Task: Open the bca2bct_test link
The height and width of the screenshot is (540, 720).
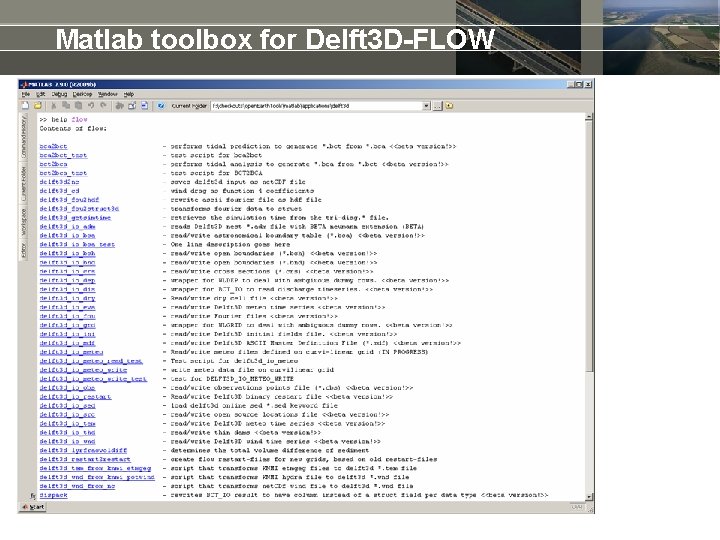Action: tap(63, 155)
